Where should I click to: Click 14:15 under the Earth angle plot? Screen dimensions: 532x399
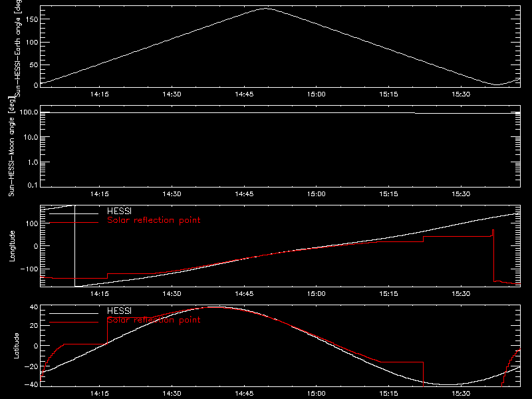tap(99, 94)
